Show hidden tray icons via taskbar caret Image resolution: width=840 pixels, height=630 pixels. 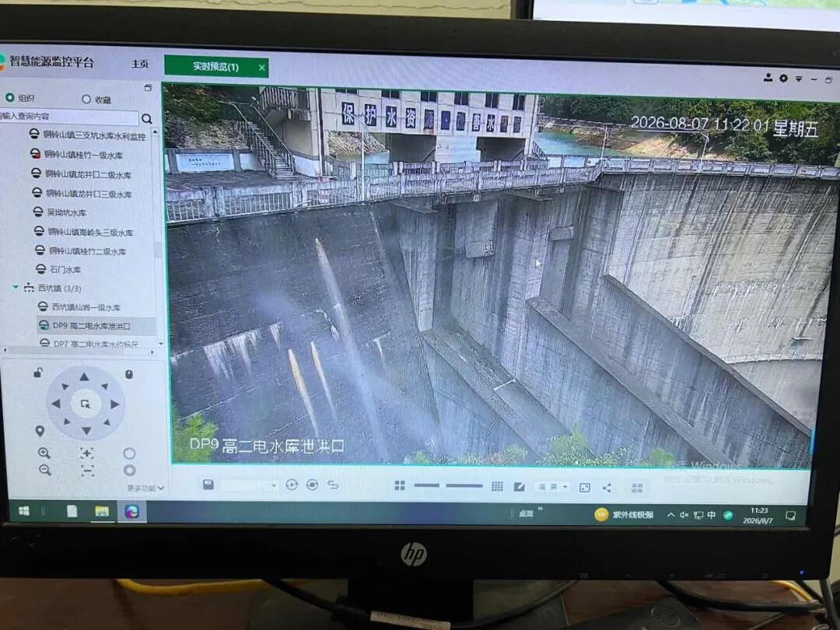pyautogui.click(x=670, y=515)
